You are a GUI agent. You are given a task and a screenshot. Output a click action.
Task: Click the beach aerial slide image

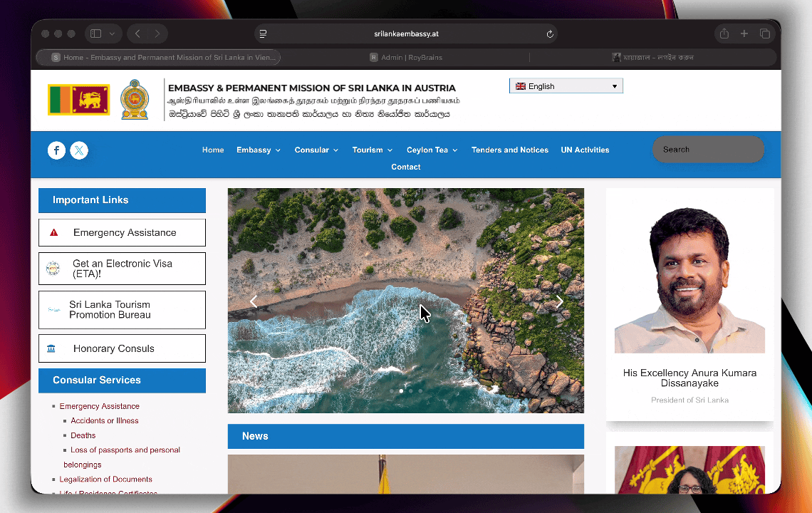point(406,301)
